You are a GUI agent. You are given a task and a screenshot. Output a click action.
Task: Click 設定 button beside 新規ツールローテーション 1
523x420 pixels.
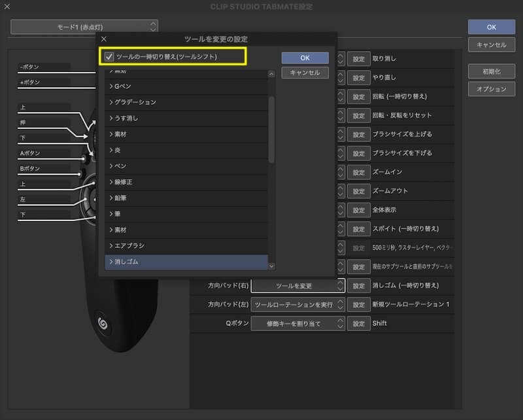click(358, 305)
